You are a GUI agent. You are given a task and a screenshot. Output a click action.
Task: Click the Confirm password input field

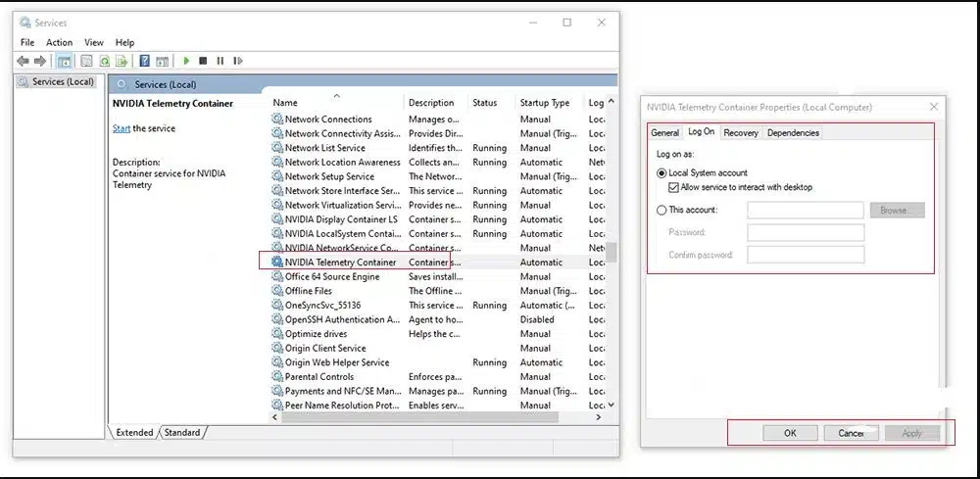806,255
